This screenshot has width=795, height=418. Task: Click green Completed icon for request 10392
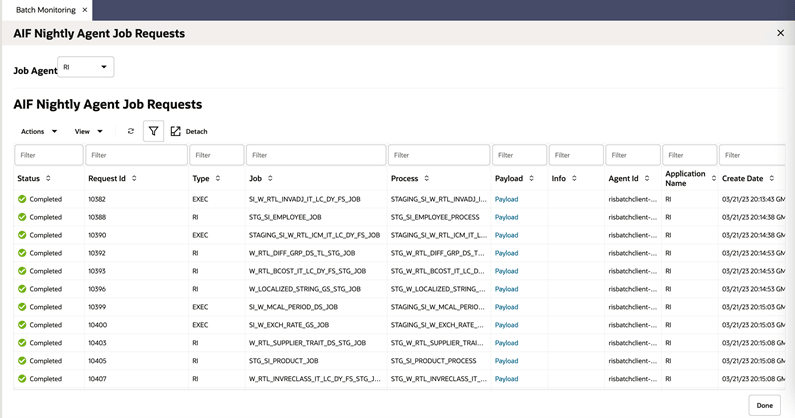point(22,253)
